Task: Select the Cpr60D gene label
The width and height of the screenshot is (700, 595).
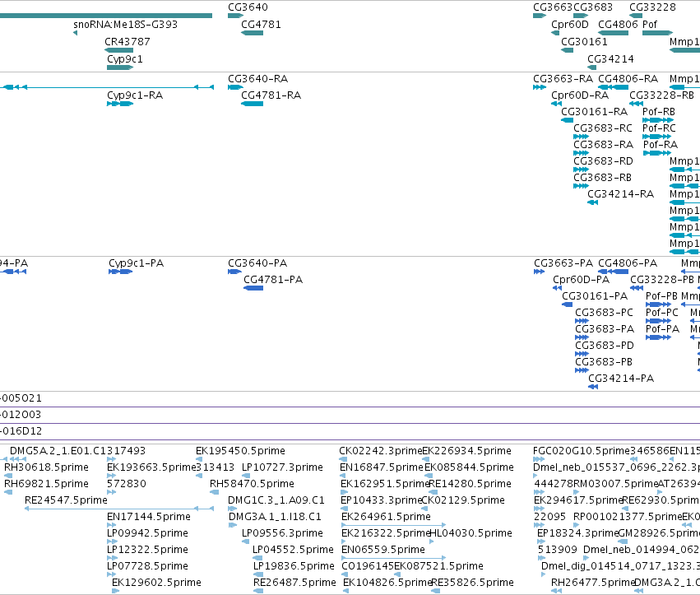Action: click(570, 25)
